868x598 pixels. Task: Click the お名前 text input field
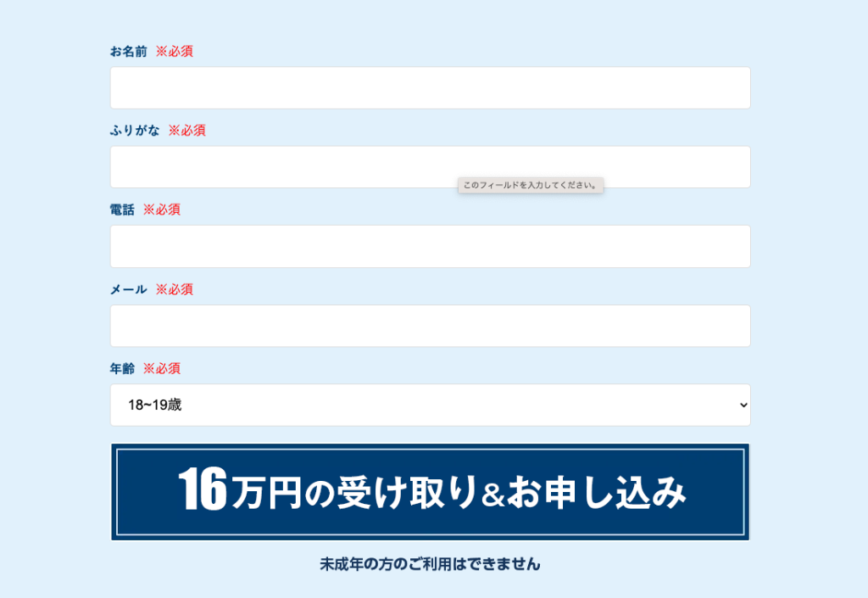[x=430, y=87]
